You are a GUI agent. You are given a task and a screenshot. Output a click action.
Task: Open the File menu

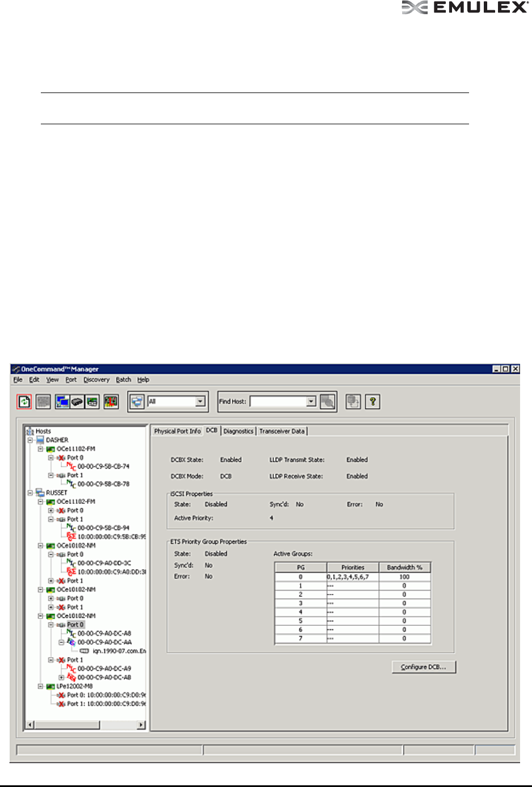tap(18, 380)
